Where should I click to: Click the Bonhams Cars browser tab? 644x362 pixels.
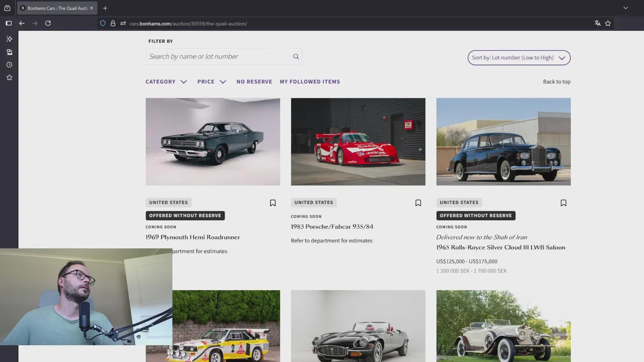click(x=56, y=8)
